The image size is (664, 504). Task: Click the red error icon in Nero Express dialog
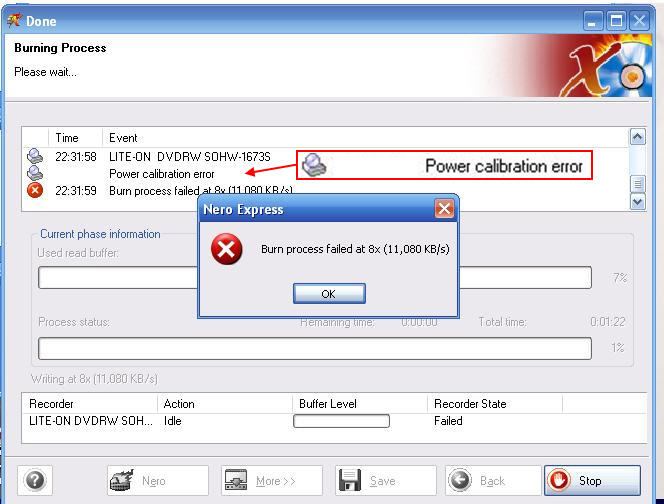[x=227, y=249]
